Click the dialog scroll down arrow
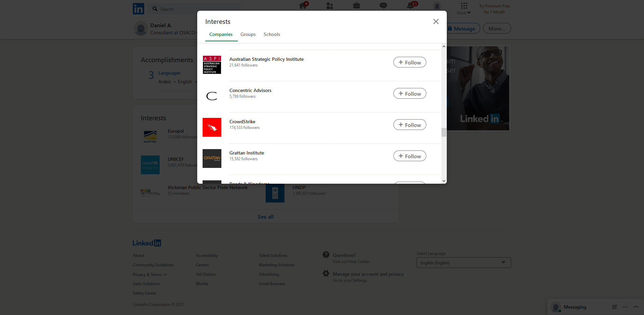Image resolution: width=644 pixels, height=315 pixels. pos(444,181)
